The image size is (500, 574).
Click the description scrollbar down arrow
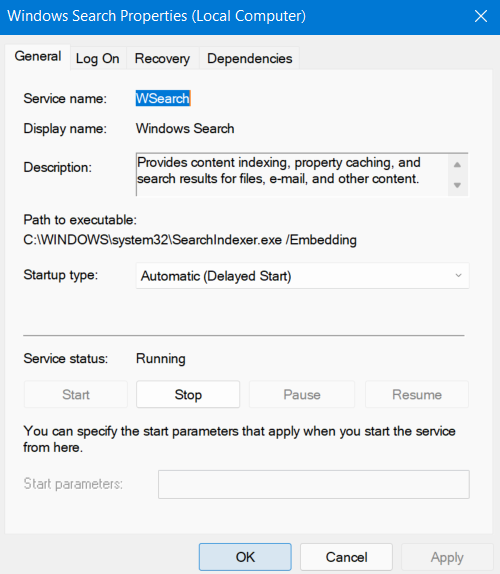tap(457, 185)
